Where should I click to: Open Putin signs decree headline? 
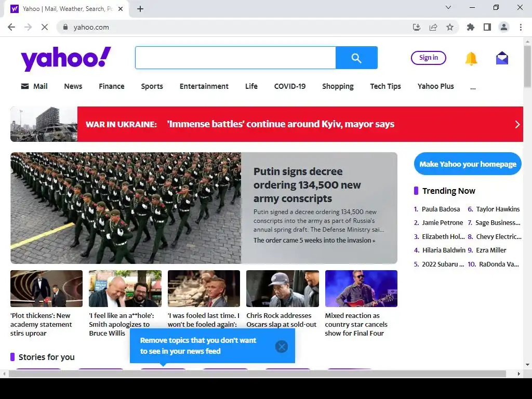click(307, 185)
